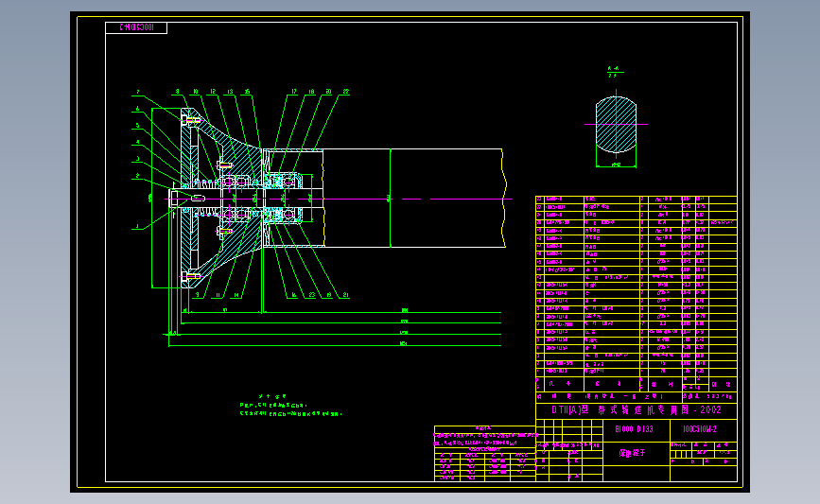Select the yellow break line at roller end
Image resolution: width=820 pixels, height=504 pixels.
click(x=503, y=199)
